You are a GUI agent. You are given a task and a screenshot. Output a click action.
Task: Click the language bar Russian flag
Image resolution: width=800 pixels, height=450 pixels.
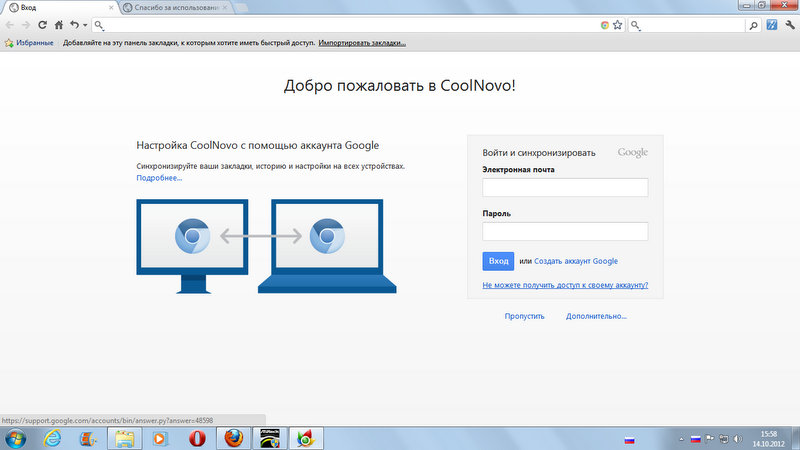630,440
